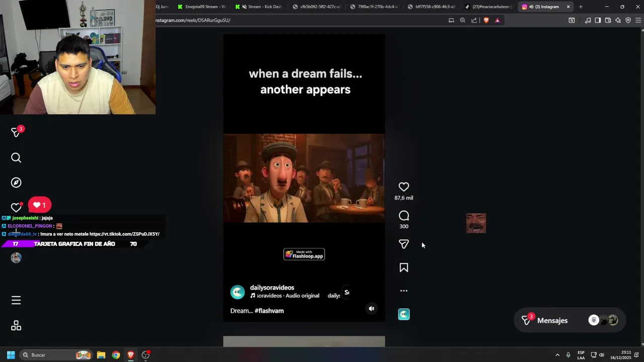Open the hamburger More menu in sidebar

coord(16,300)
